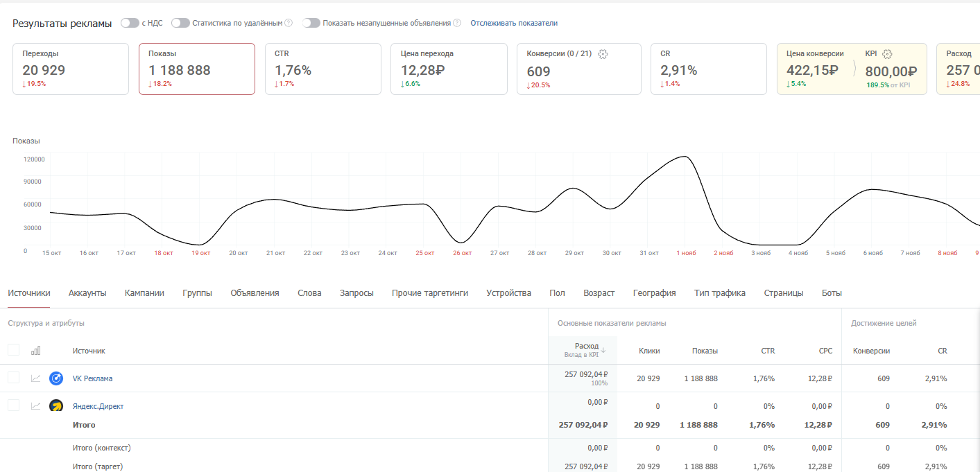Click the VK Реклама logo icon
Viewport: 980px width, 472px height.
(56, 378)
